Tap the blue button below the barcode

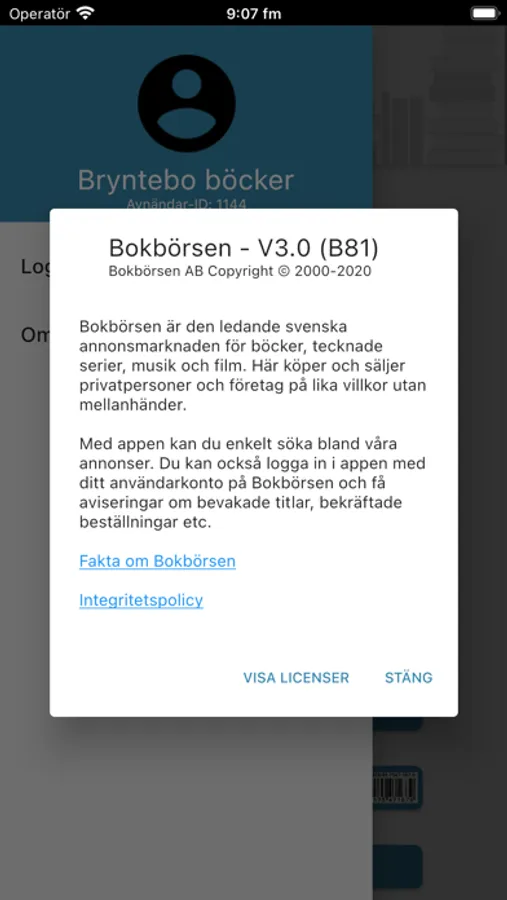397,866
